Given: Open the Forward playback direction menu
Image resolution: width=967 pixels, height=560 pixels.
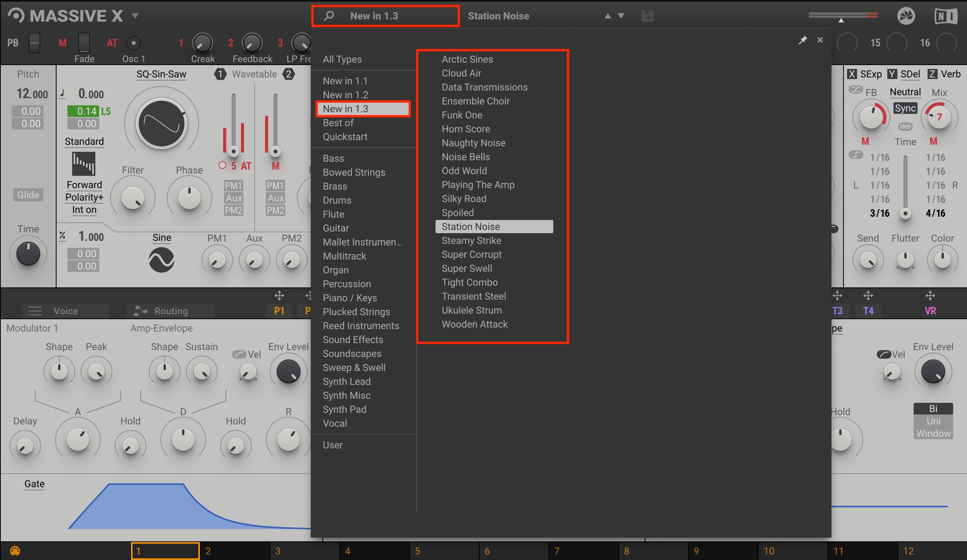Looking at the screenshot, I should click(84, 185).
